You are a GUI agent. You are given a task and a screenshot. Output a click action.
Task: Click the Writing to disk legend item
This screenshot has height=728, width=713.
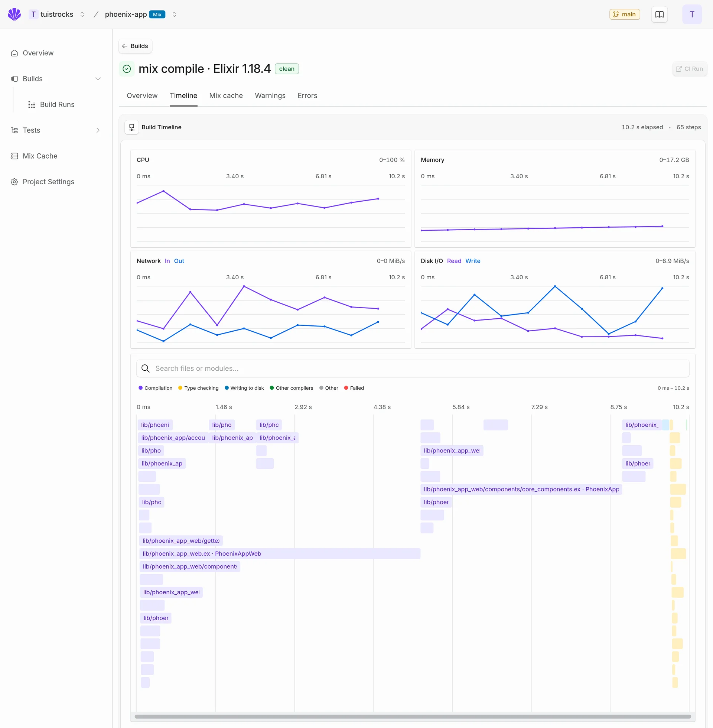click(244, 388)
